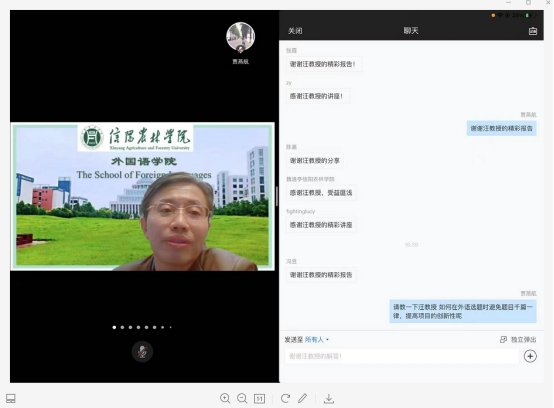The height and width of the screenshot is (408, 554).
Task: Select the last page indicator dot
Action: click(171, 327)
